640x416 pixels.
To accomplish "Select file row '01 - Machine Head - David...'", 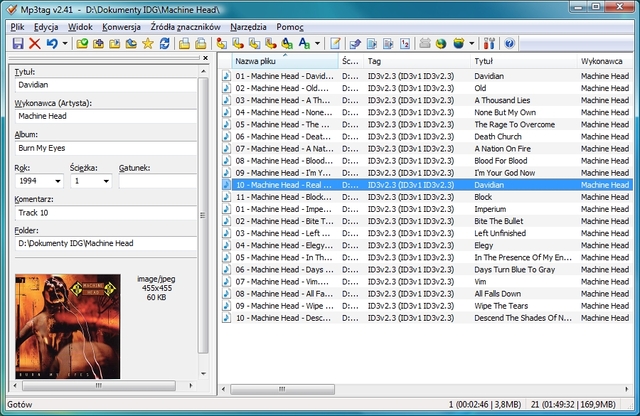I will point(427,76).
